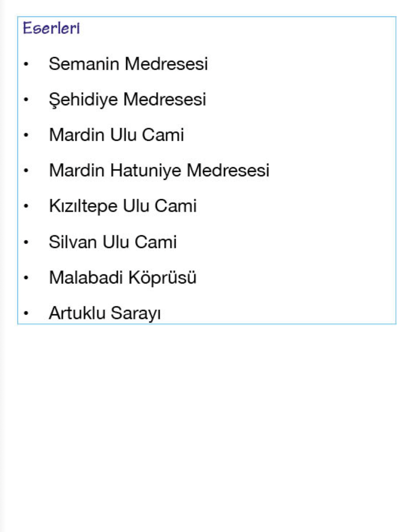This screenshot has height=532, width=409.
Task: Click the Şehidiye Medresesi entry
Action: point(127,99)
